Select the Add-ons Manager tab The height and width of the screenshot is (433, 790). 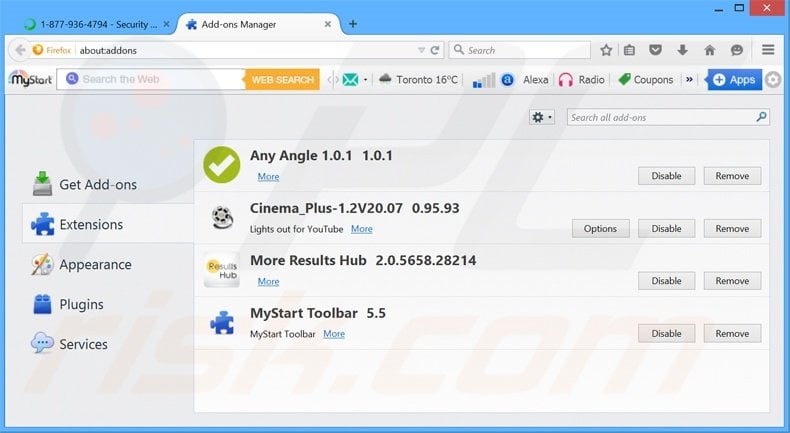(257, 24)
